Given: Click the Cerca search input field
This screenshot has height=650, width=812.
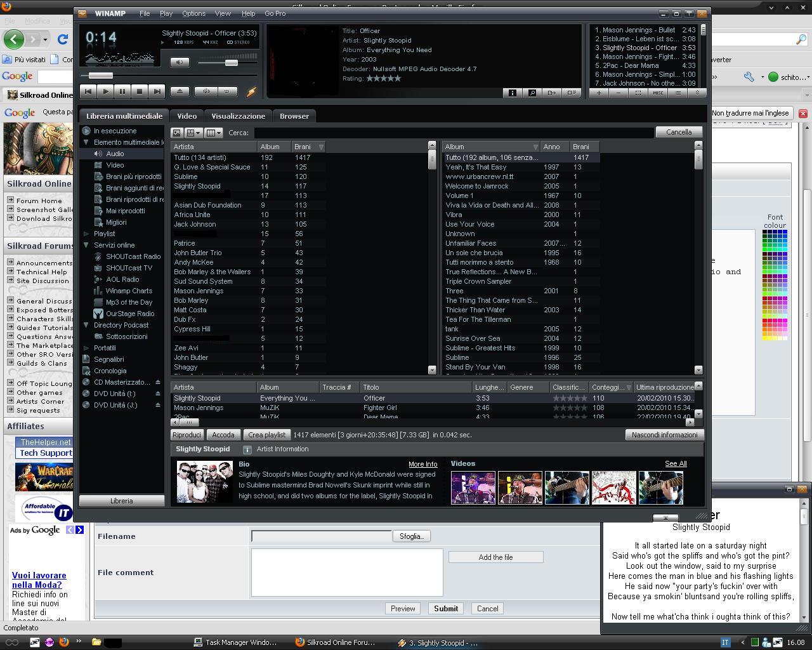Looking at the screenshot, I should (x=453, y=133).
